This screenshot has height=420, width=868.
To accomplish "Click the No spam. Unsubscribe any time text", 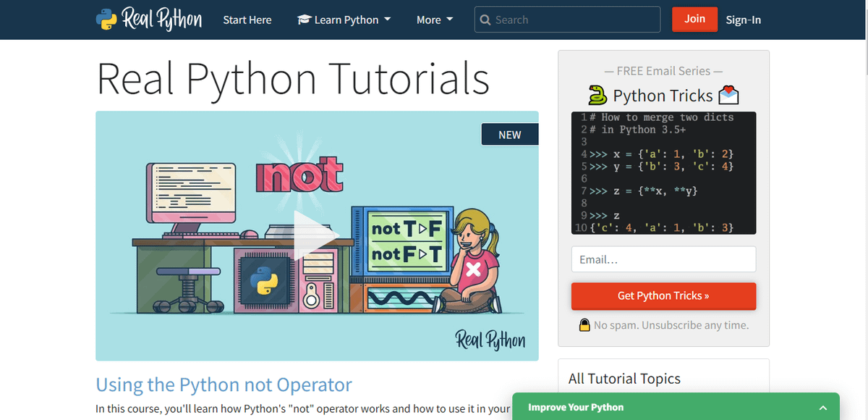I will point(671,325).
